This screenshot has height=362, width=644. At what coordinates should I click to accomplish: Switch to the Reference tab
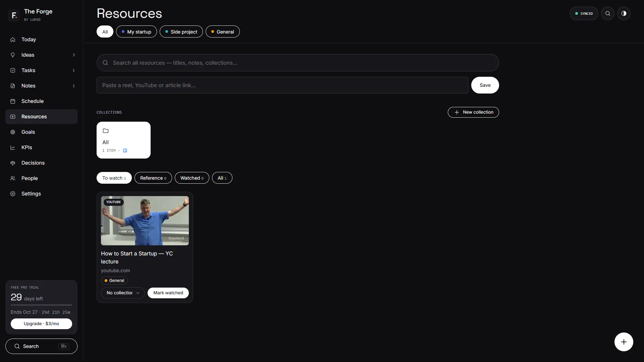[153, 178]
